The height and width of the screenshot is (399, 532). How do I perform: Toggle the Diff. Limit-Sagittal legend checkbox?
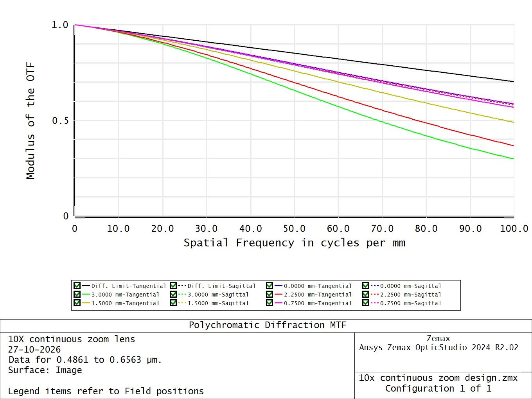(x=173, y=286)
